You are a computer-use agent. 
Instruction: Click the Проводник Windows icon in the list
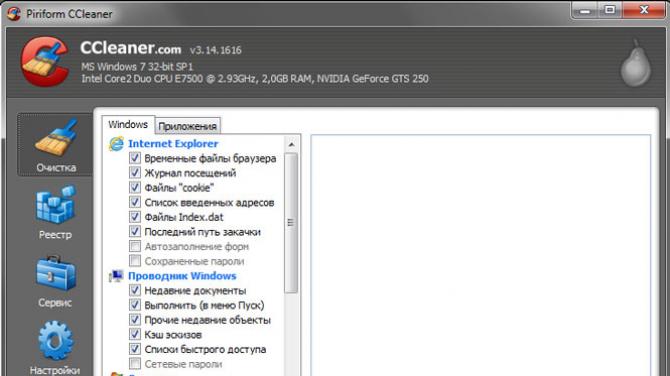[116, 276]
